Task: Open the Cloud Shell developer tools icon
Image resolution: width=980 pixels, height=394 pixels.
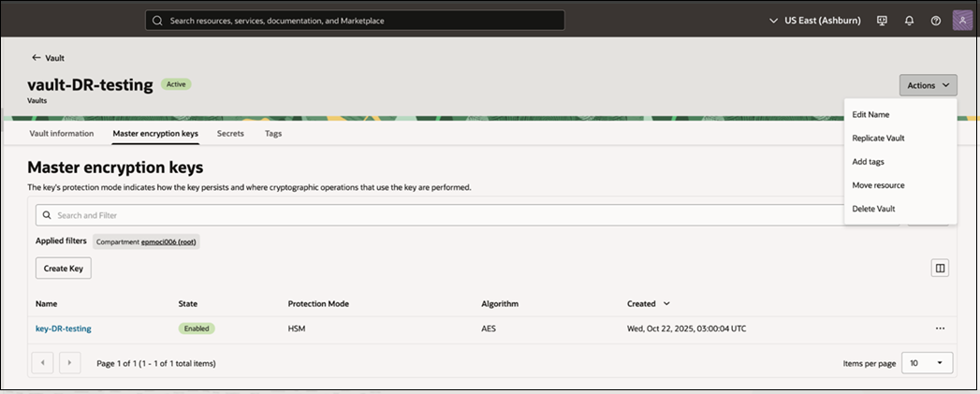Action: (883, 21)
